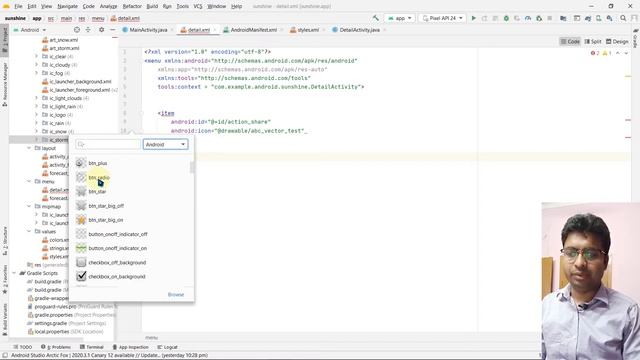The image size is (640, 360).
Task: Open the Build menu
Action: pyautogui.click(x=152, y=6)
